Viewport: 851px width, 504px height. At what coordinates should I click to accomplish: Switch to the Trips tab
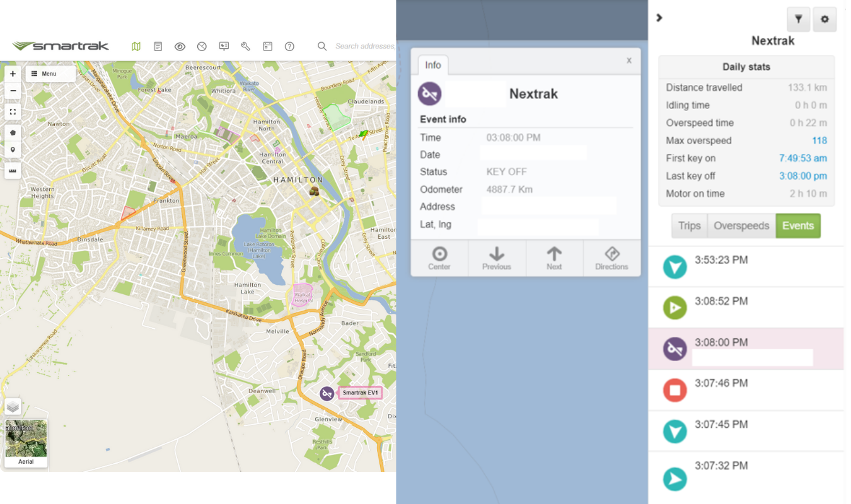coord(689,226)
